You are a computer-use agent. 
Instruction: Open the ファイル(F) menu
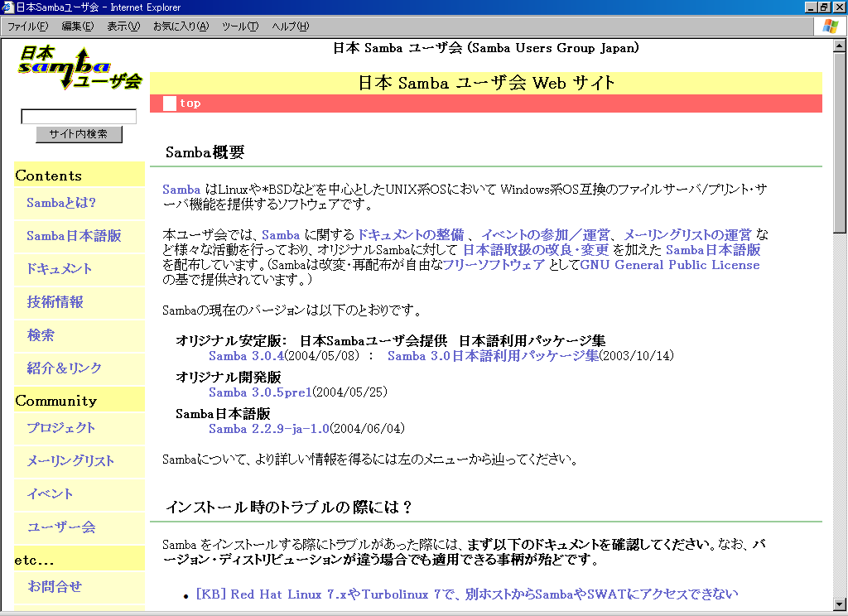[x=27, y=26]
